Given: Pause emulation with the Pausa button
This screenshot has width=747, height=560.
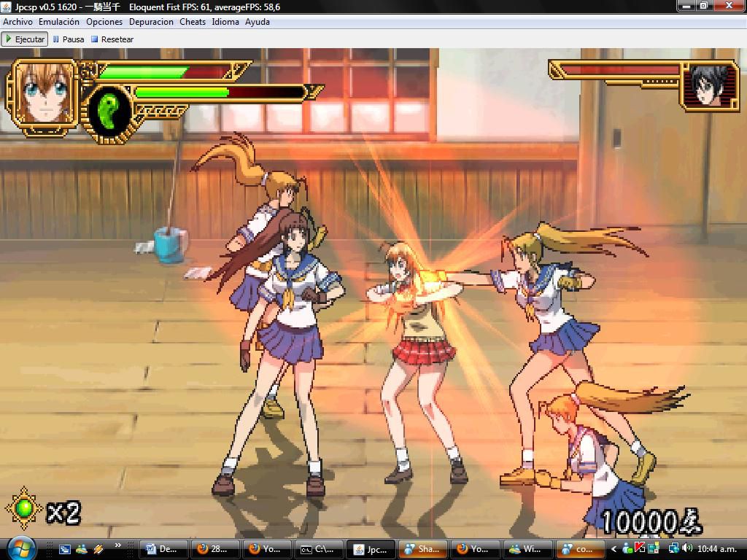Looking at the screenshot, I should point(69,39).
